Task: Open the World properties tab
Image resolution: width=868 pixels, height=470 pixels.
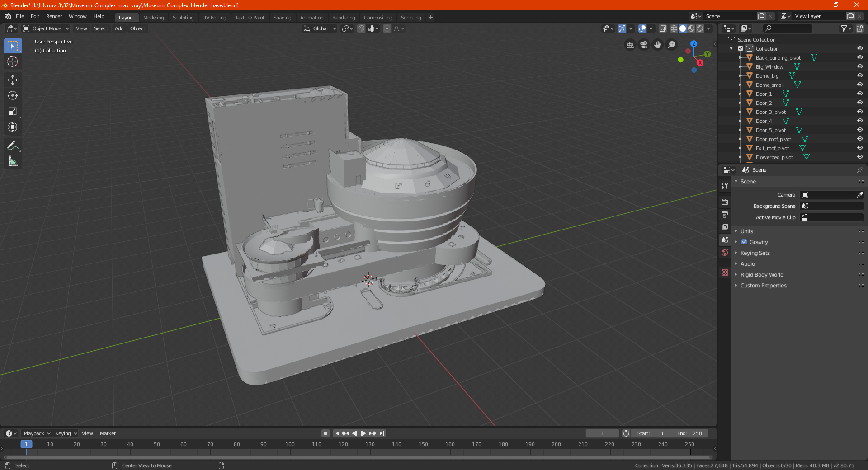Action: [725, 253]
